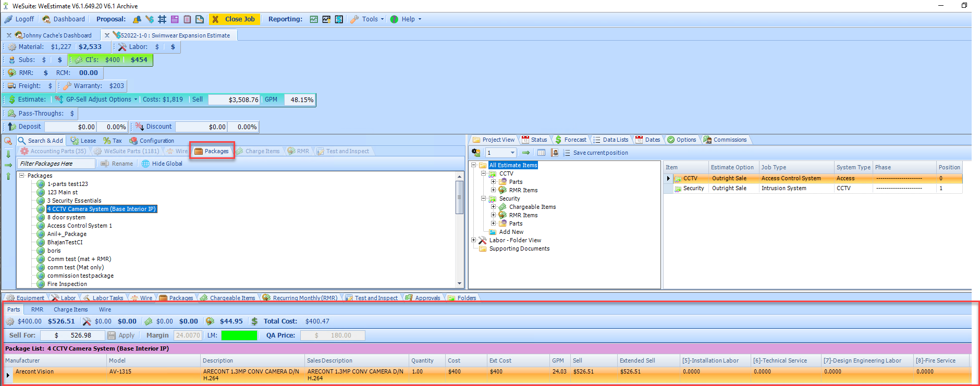Image resolution: width=980 pixels, height=386 pixels.
Task: Open the Dashboard from the toolbar
Action: tap(64, 19)
